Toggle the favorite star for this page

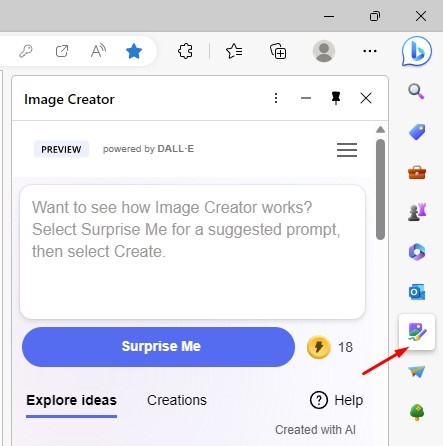tap(134, 52)
